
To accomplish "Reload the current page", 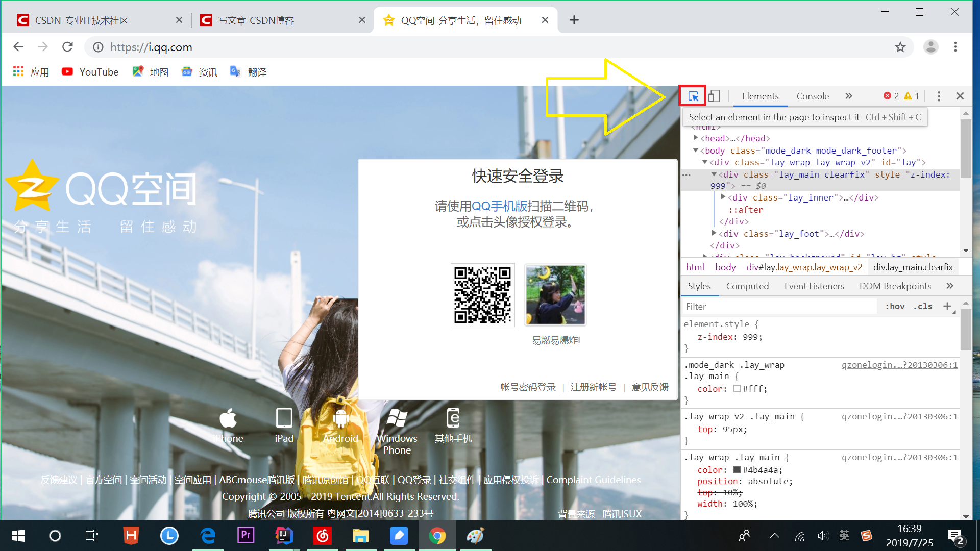I will 67,47.
